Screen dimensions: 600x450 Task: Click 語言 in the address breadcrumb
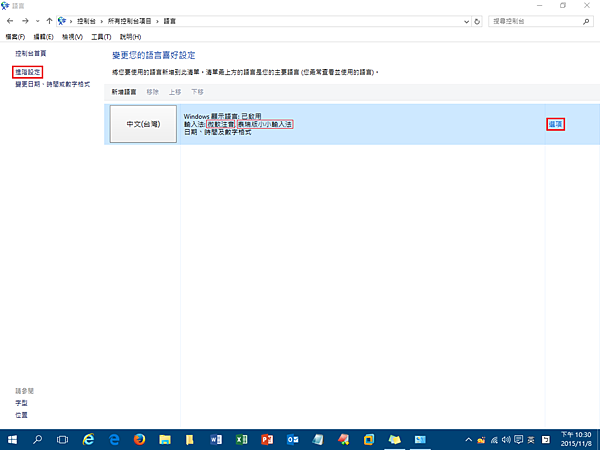coord(170,21)
